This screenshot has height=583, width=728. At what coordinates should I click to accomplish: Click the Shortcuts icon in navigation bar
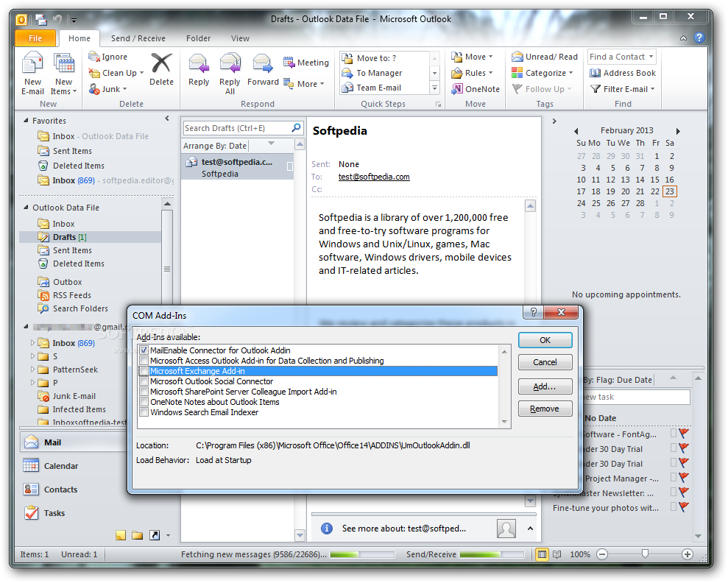pos(155,535)
